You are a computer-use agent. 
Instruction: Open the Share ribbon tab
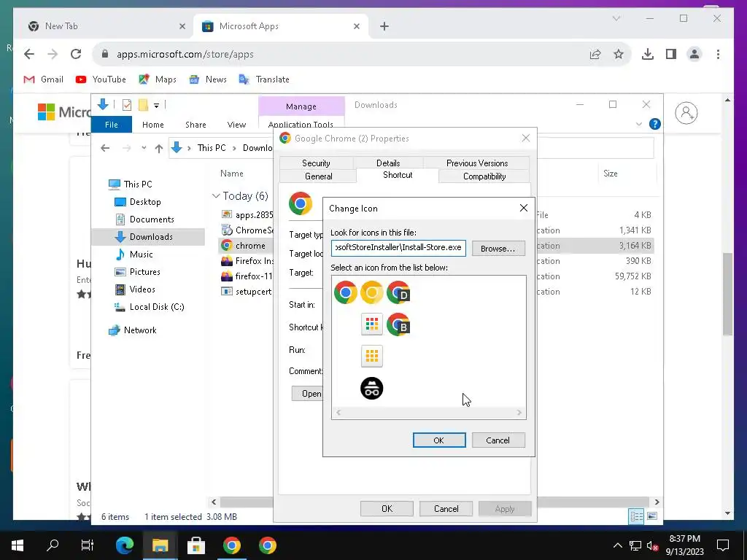pyautogui.click(x=196, y=125)
